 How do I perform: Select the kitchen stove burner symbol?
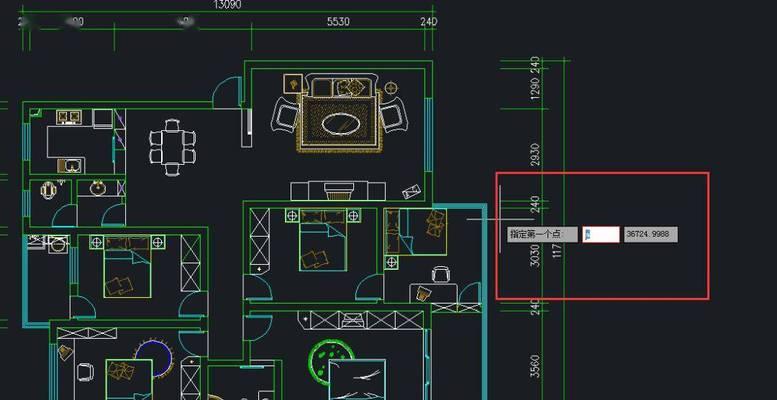68,118
